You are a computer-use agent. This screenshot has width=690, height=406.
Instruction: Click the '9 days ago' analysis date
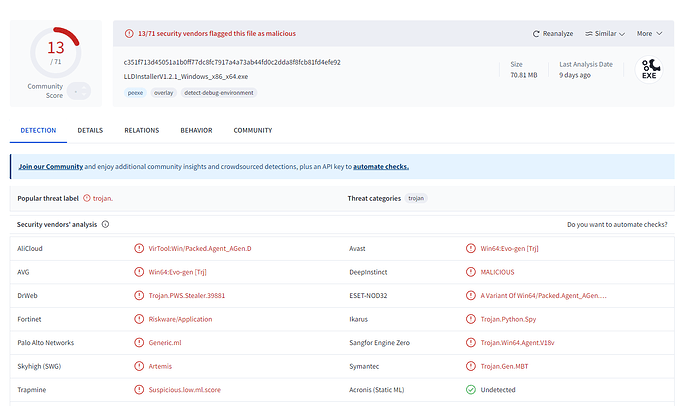tap(575, 75)
